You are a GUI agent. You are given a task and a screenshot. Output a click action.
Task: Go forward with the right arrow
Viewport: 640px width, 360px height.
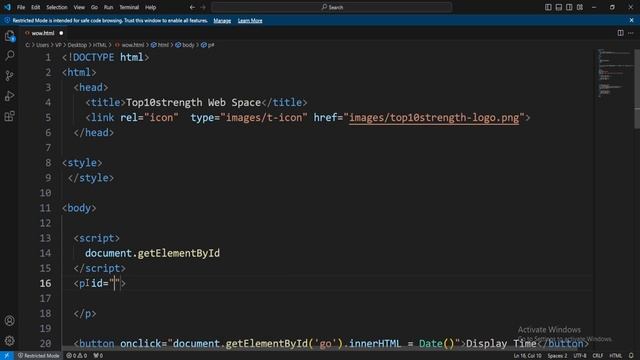(203, 7)
